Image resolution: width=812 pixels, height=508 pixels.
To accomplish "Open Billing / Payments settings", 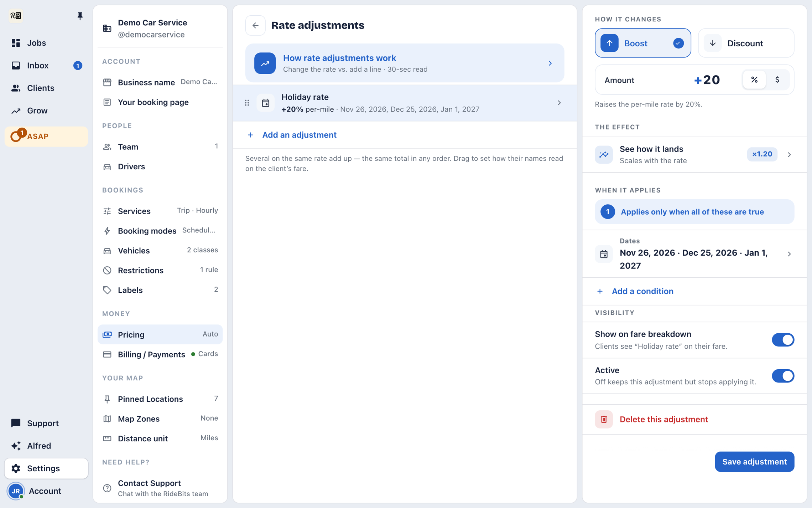I will point(160,354).
